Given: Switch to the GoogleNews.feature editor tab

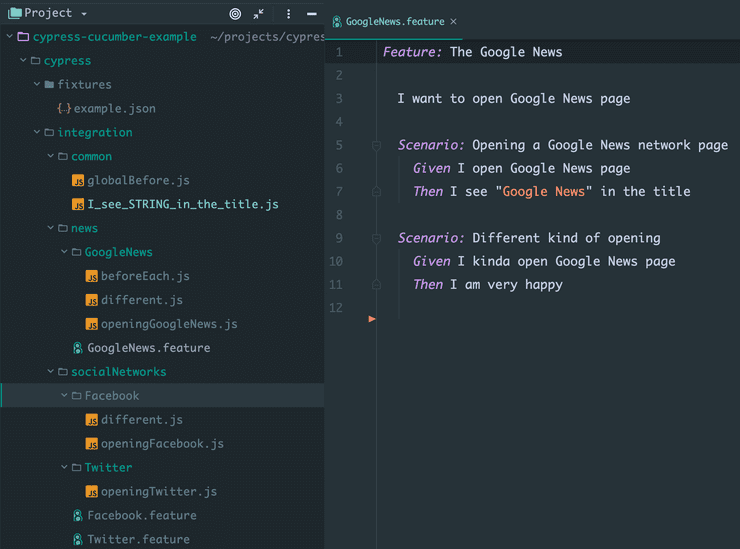Looking at the screenshot, I should [x=395, y=21].
